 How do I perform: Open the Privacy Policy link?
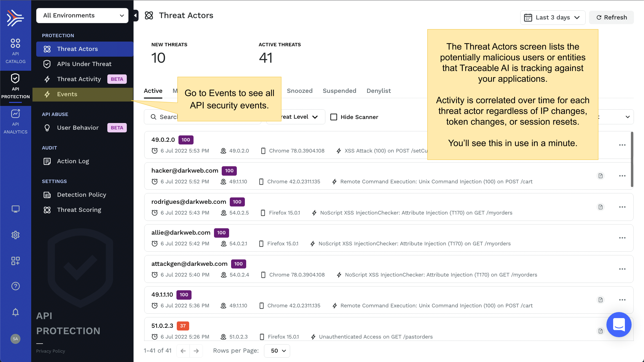point(51,351)
